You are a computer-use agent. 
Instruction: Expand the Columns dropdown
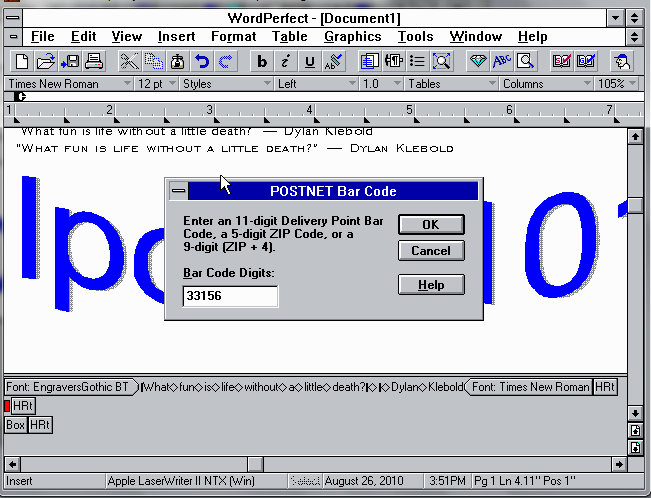click(546, 84)
